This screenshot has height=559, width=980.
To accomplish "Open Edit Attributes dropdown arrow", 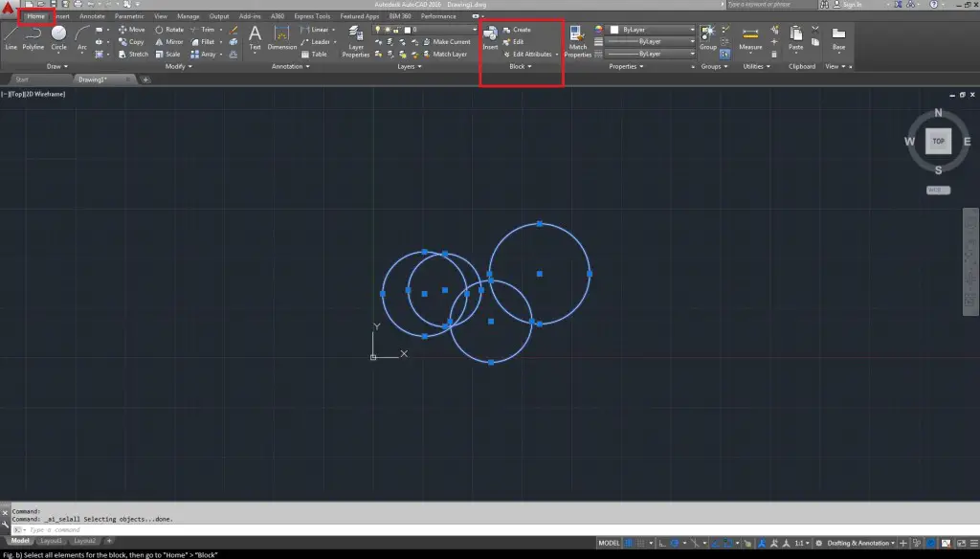I will click(557, 55).
